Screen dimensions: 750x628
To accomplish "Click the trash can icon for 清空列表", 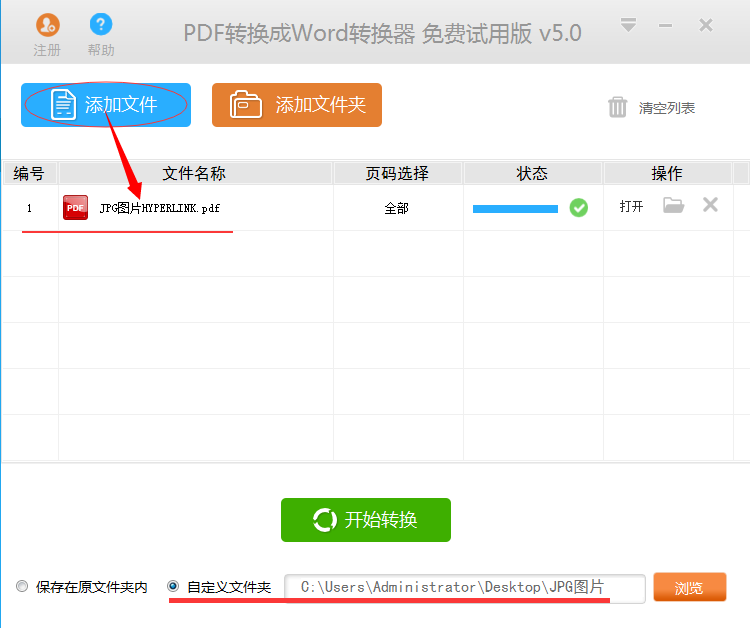I will [617, 107].
